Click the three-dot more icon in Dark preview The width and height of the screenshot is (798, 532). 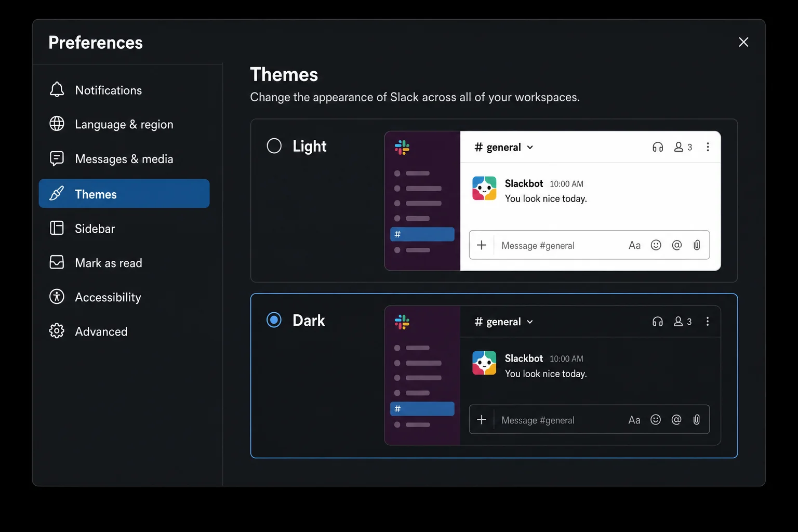coord(708,322)
